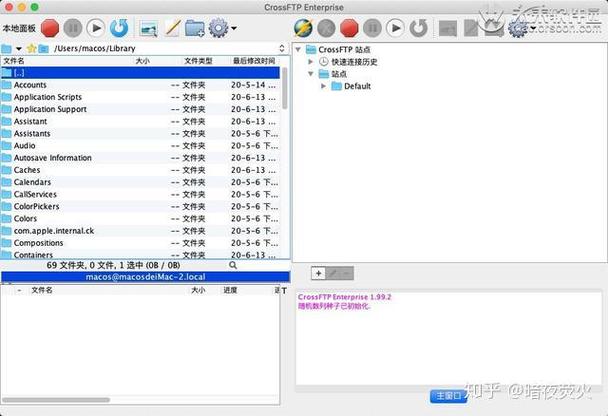This screenshot has height=416, width=608.
Task: Select 快速连接历史 in the site tree
Action: [354, 62]
